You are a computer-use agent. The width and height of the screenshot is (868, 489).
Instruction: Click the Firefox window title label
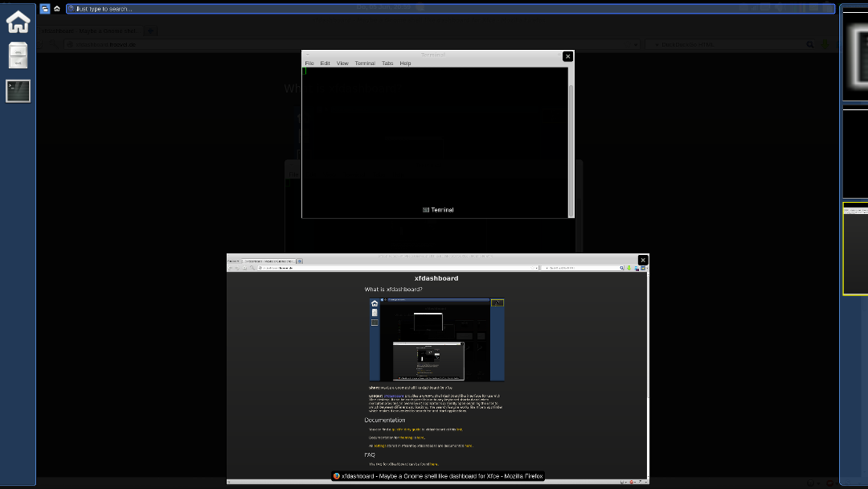pos(442,476)
